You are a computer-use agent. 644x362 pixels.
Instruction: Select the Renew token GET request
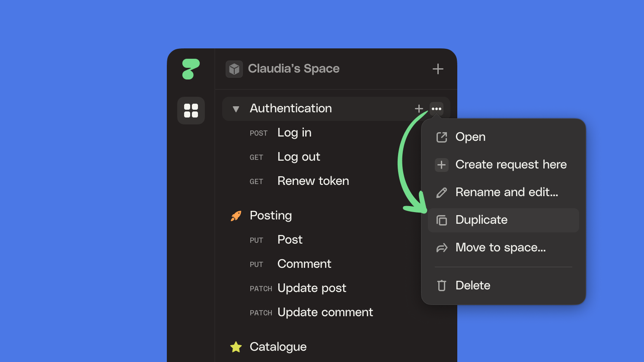(x=313, y=181)
